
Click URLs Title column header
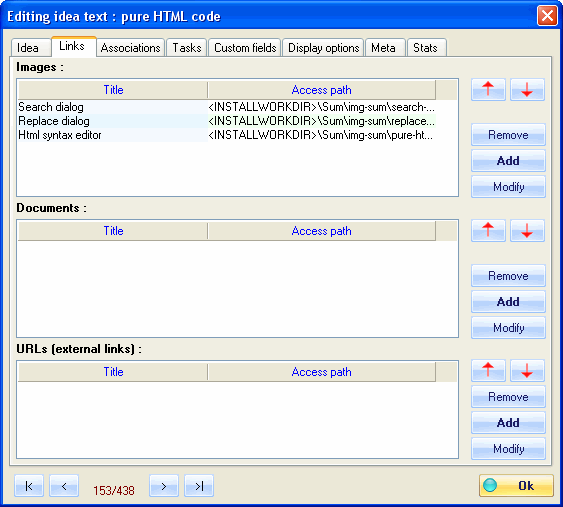pos(113,372)
